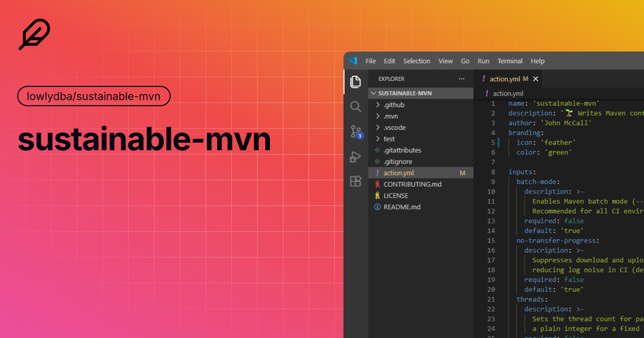Click the sustainable-mvn large heading
The height and width of the screenshot is (338, 644).
[144, 139]
